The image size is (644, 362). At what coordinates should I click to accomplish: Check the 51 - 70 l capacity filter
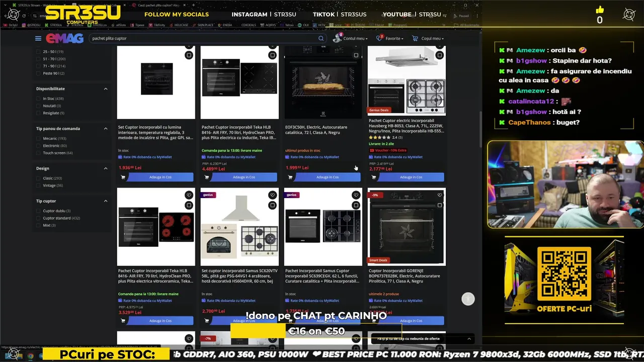point(39,59)
